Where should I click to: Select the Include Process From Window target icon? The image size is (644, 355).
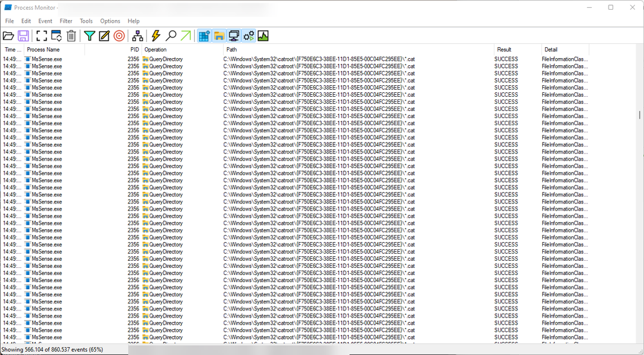pyautogui.click(x=119, y=36)
